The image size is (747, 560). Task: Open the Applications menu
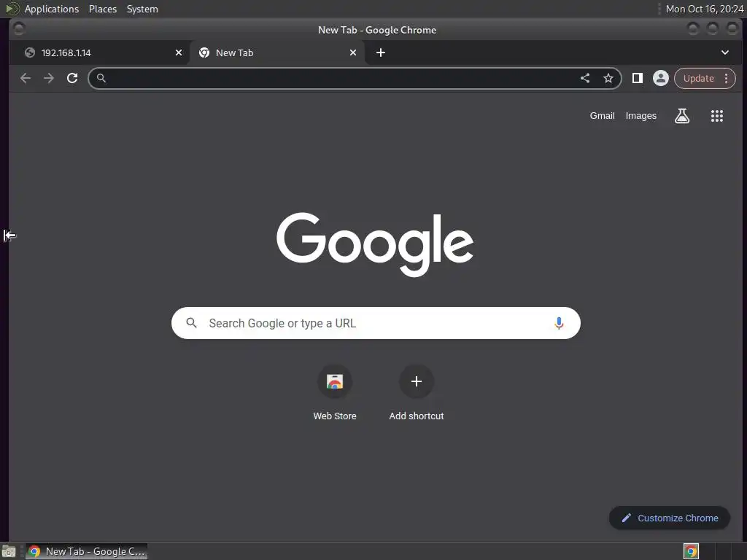click(52, 9)
